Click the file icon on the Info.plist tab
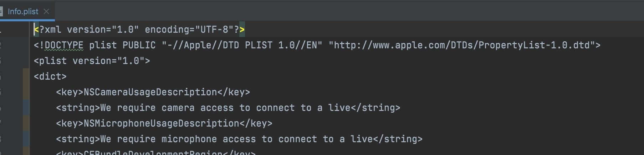Screen dimensions: 644x155 (x=1, y=11)
